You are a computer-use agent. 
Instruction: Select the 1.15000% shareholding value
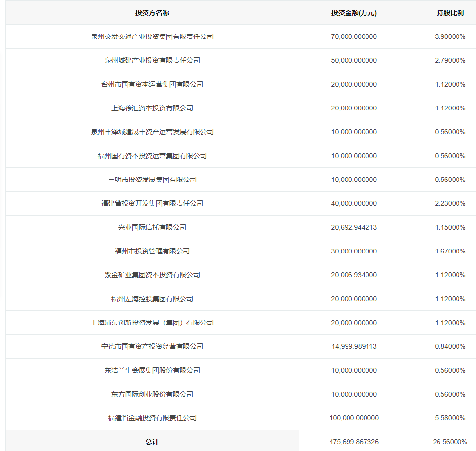(x=450, y=227)
